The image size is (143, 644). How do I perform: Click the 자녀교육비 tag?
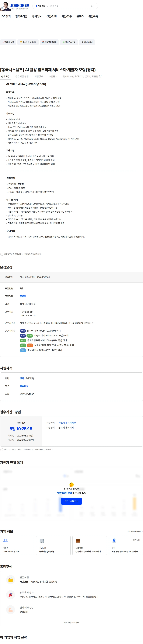(x=87, y=42)
